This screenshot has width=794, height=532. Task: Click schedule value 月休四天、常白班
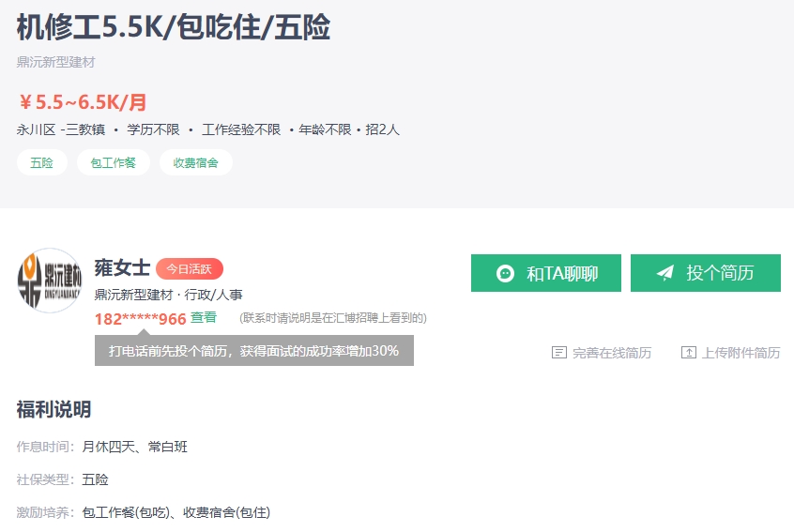tap(135, 447)
